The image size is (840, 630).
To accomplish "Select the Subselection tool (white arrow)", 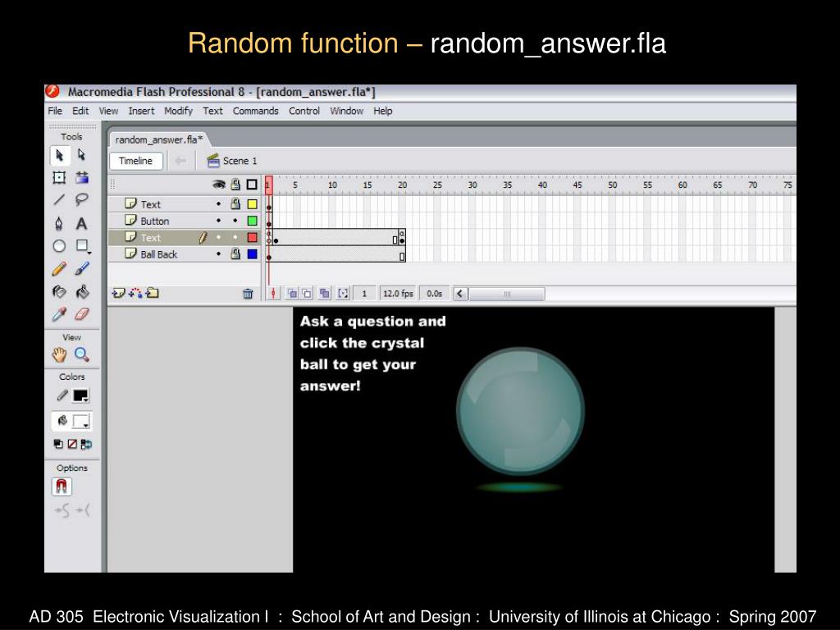I will pos(82,154).
